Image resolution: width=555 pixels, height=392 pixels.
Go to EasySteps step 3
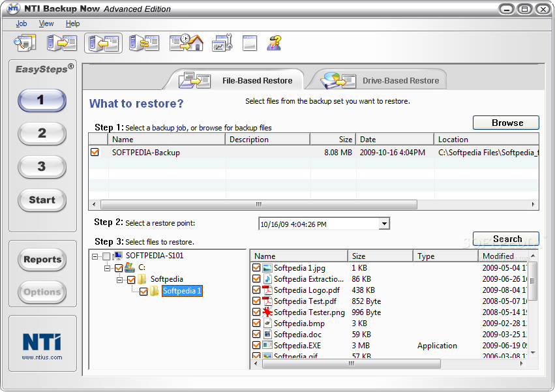point(42,167)
